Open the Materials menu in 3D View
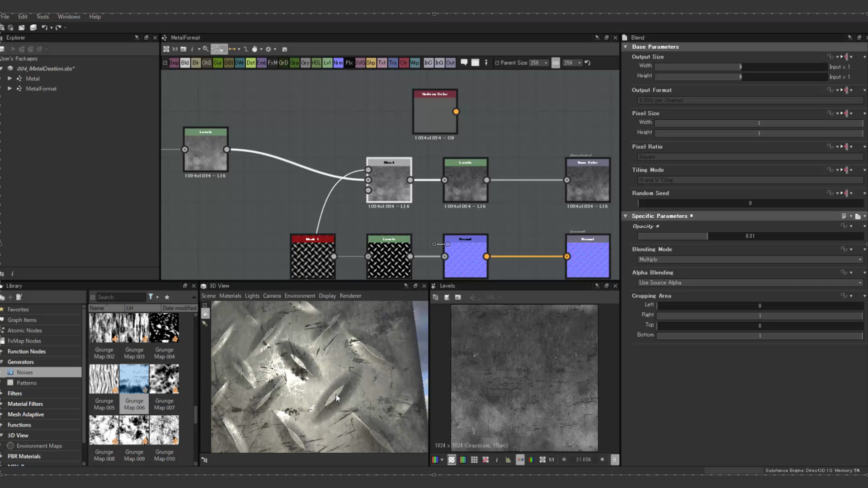The image size is (868, 488). click(230, 296)
